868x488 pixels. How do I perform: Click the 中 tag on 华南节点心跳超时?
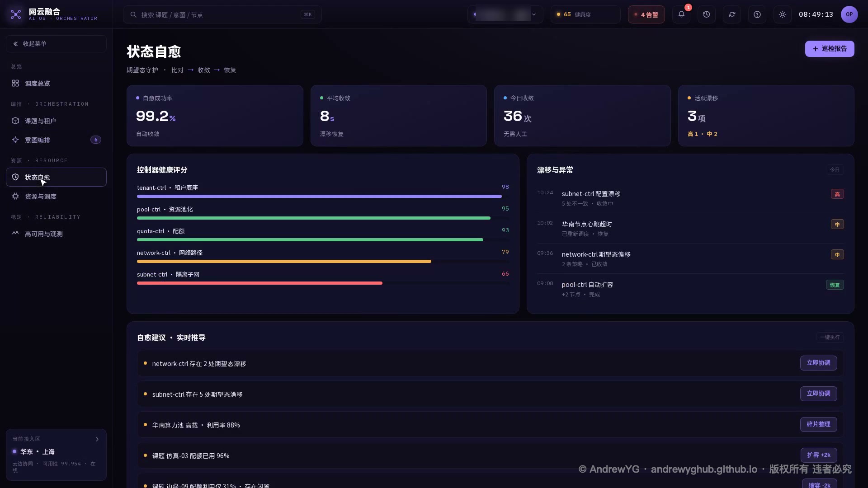coord(837,225)
